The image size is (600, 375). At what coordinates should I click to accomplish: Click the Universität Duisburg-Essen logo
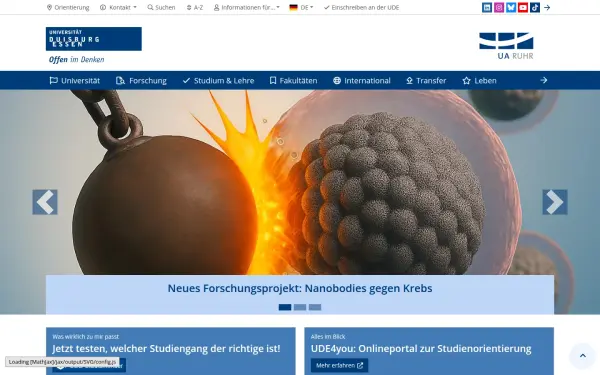pyautogui.click(x=94, y=39)
